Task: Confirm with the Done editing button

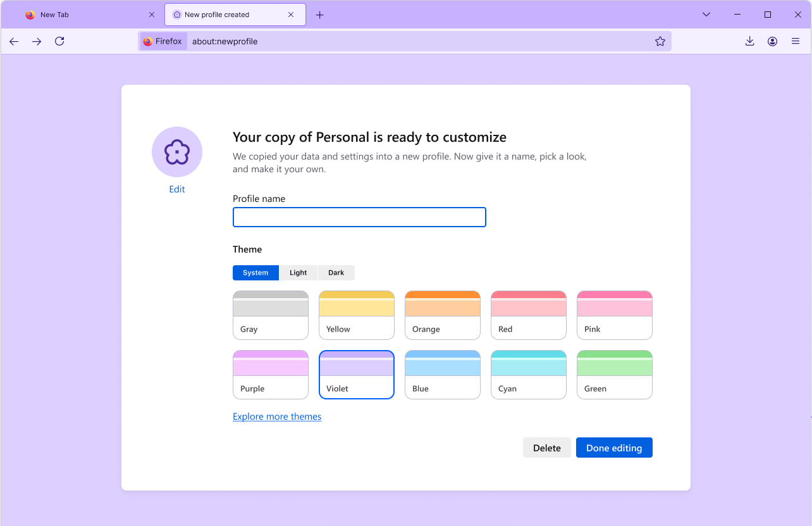Action: pyautogui.click(x=614, y=448)
